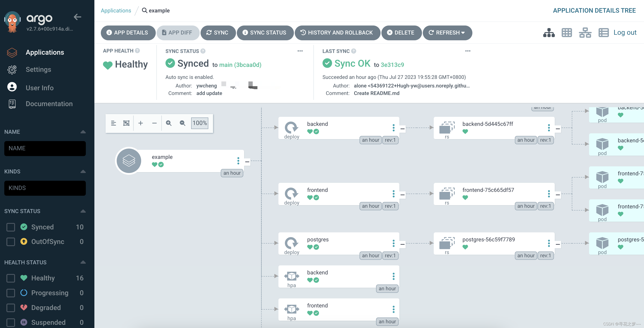Collapse the postgres deploy node
The image size is (644, 328).
tap(402, 244)
